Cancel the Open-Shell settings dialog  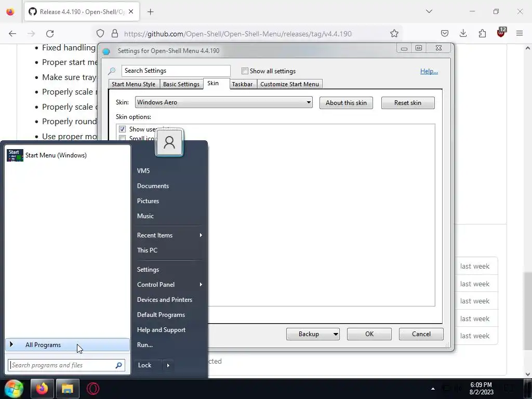421,334
